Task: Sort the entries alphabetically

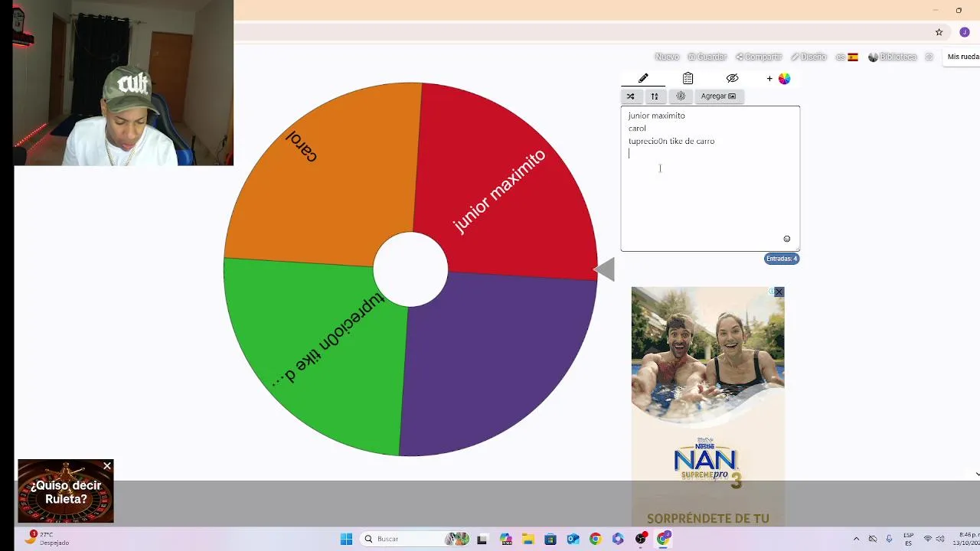Action: [x=655, y=96]
